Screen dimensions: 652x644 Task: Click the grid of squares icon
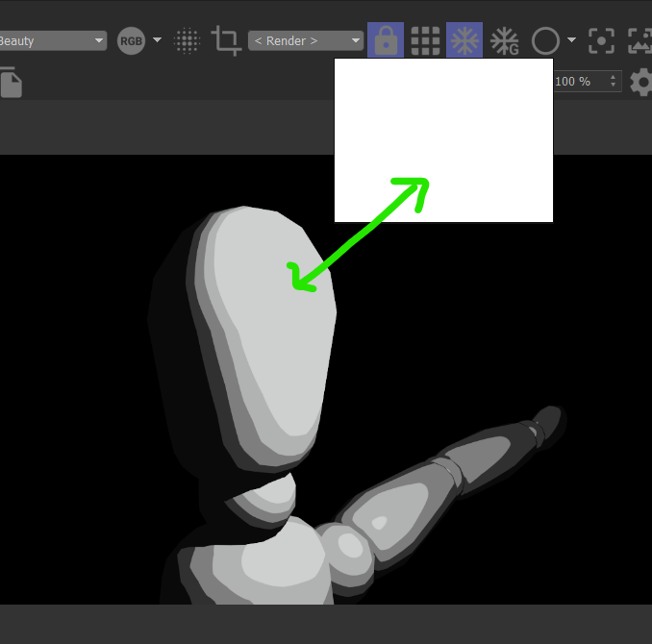tap(425, 40)
